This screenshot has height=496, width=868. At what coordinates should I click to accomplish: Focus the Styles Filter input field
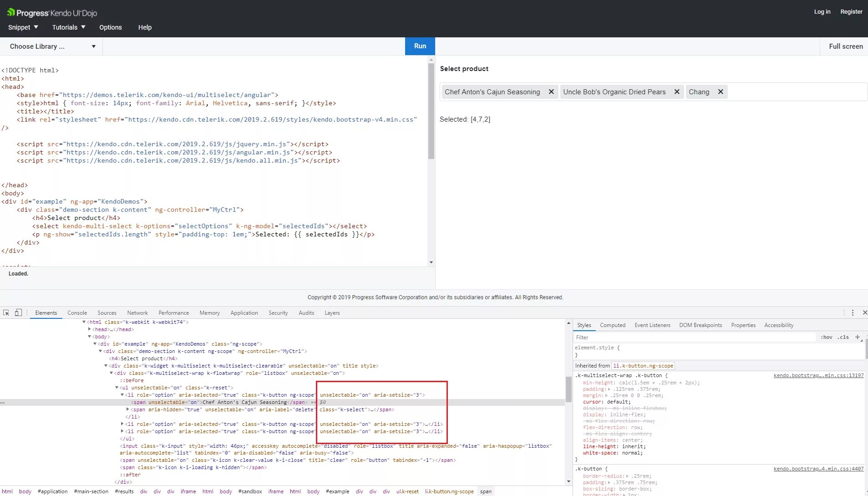[x=695, y=337]
